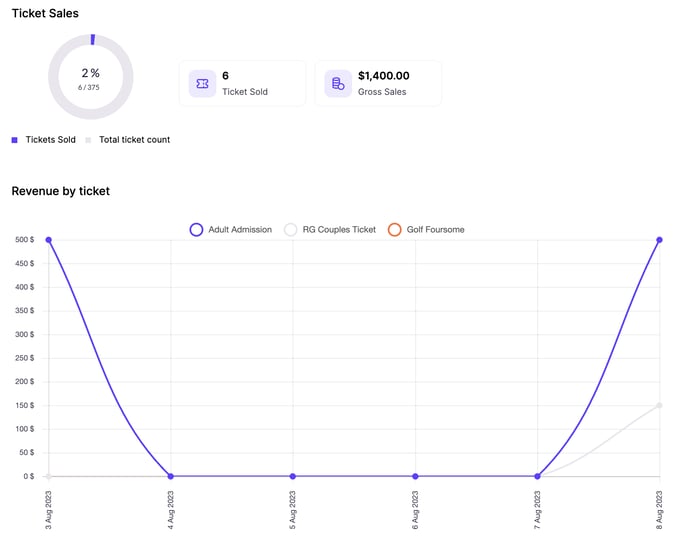Click the Total ticket count grey legend square
The height and width of the screenshot is (556, 688).
pos(88,140)
